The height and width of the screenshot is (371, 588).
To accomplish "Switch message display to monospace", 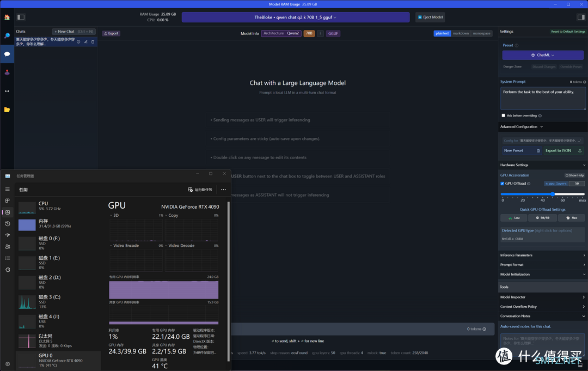I will (x=481, y=33).
